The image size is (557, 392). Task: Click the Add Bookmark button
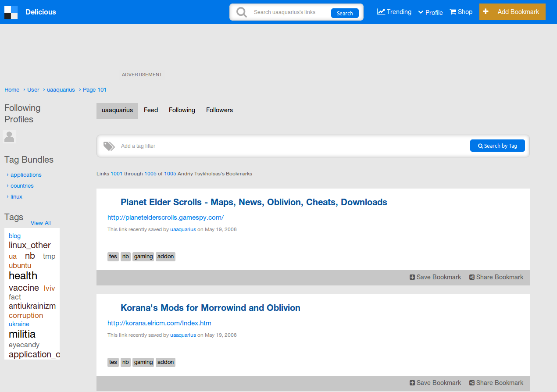512,12
